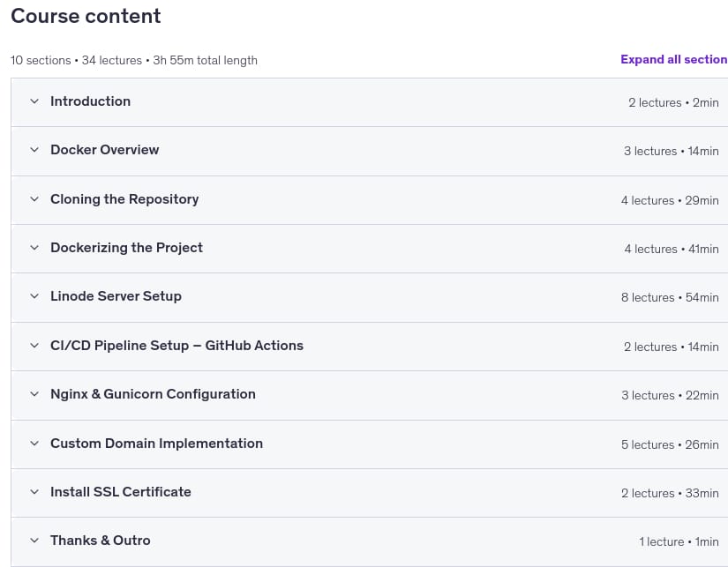The image size is (728, 567).
Task: Expand the Introduction section chevron
Action: click(x=34, y=101)
